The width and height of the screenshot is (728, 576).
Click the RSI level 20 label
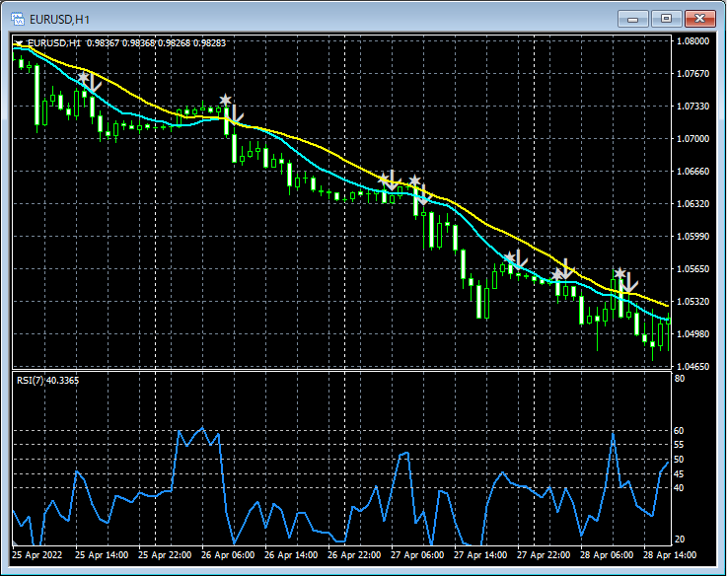tap(679, 540)
